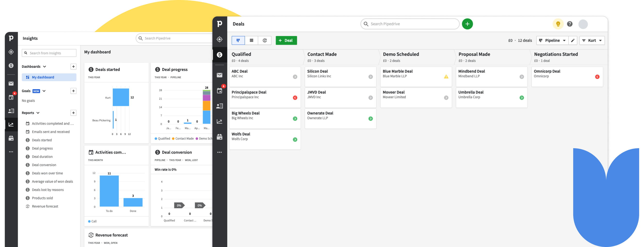The height and width of the screenshot is (247, 644).
Task: Collapse the Goals section
Action: 44,91
